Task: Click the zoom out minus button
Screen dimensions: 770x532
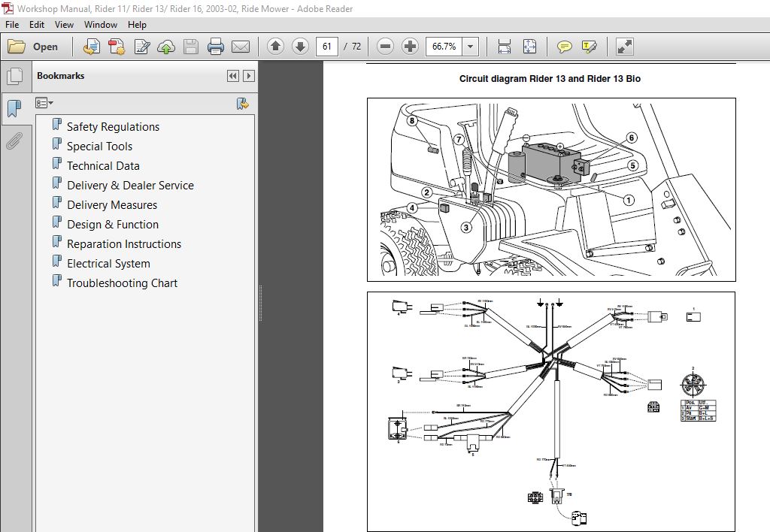Action: pos(385,47)
